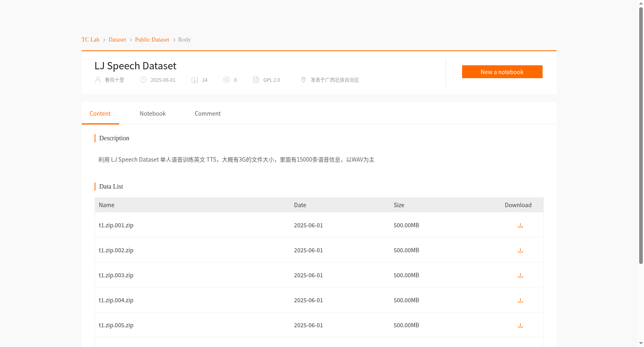Create a new notebook
The width and height of the screenshot is (644, 347).
502,72
